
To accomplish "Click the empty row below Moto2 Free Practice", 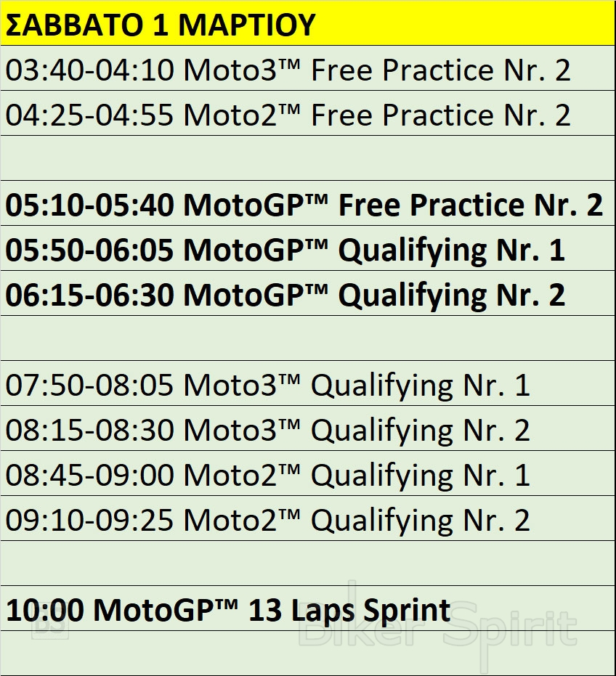I will click(x=308, y=158).
